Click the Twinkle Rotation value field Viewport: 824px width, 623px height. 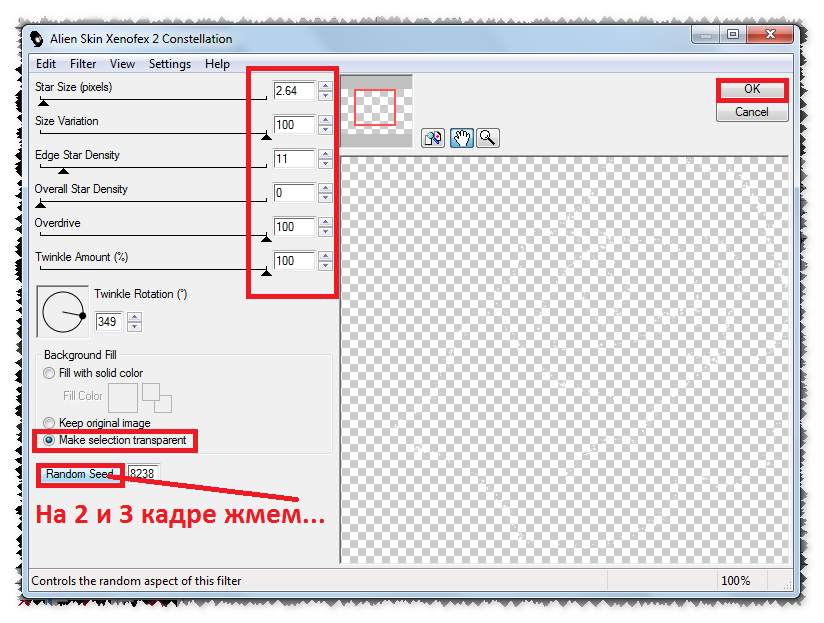[109, 321]
